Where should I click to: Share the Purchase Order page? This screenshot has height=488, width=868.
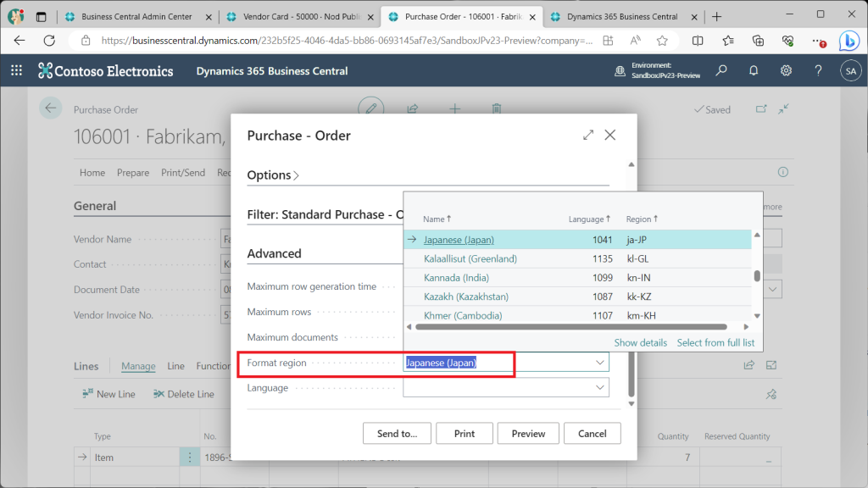(x=413, y=108)
